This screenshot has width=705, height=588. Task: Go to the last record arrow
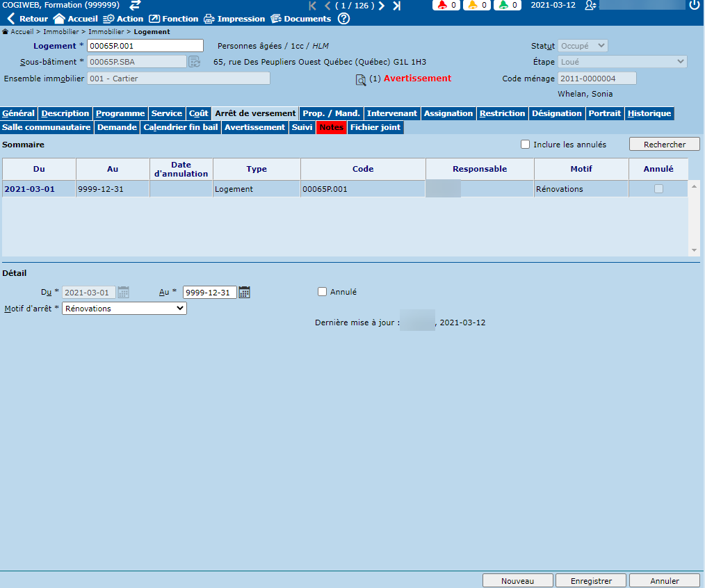[396, 6]
